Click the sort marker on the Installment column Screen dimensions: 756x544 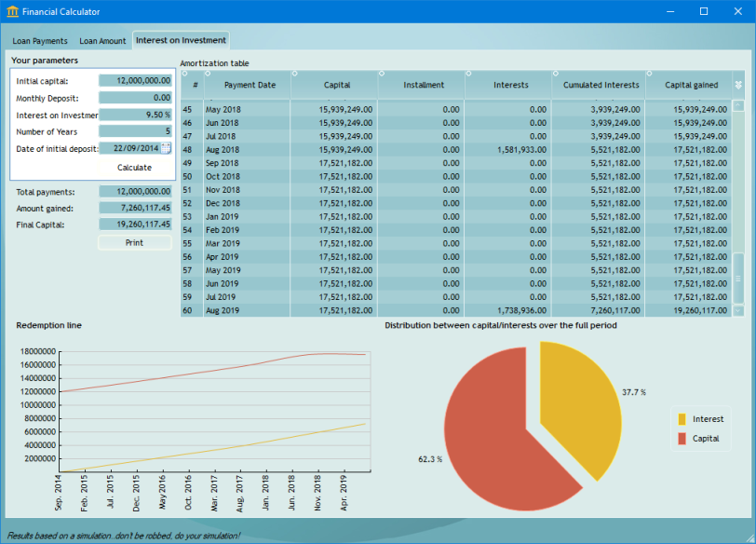[x=382, y=73]
